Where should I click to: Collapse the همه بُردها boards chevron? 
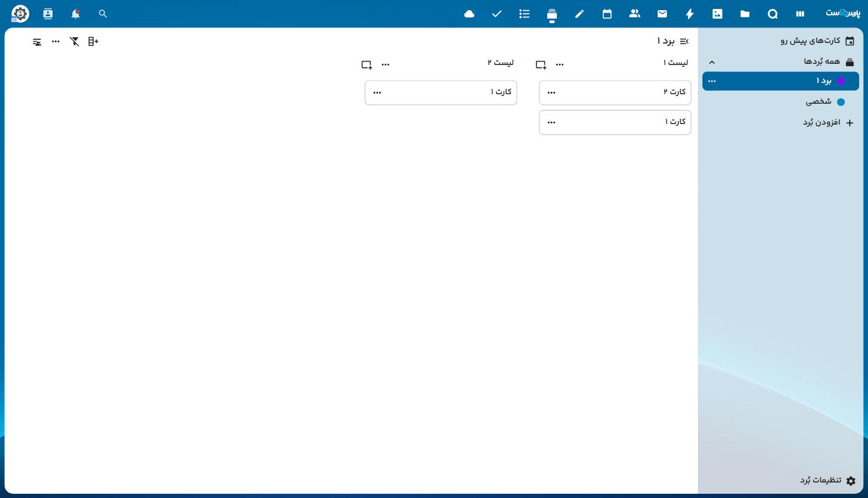click(712, 62)
